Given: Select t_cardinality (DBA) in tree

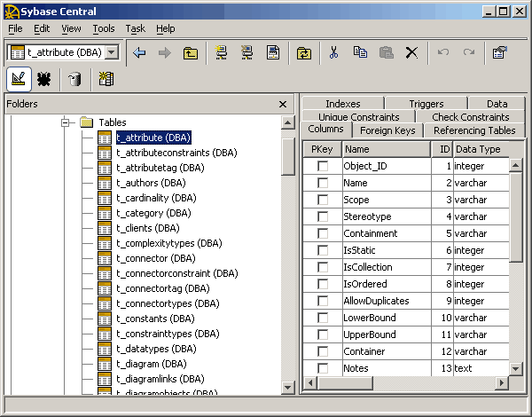Looking at the screenshot, I should 156,198.
